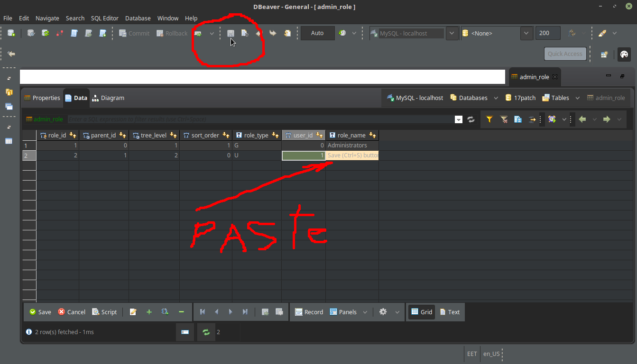Toggle Panels visibility
637x364 pixels.
344,312
